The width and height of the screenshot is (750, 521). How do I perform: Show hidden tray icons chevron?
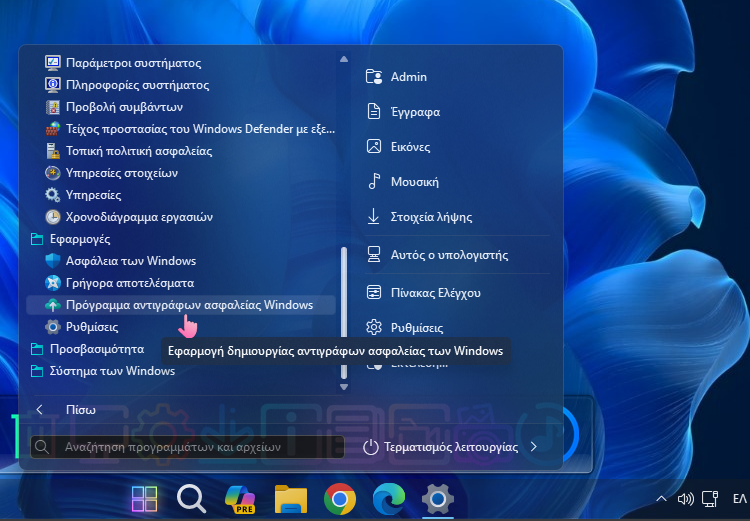tap(662, 499)
